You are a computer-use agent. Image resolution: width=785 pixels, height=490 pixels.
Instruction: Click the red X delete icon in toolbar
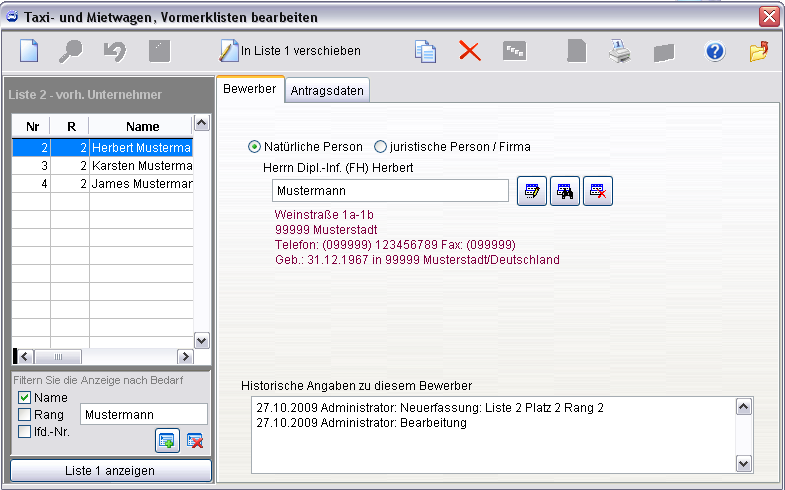tap(469, 51)
